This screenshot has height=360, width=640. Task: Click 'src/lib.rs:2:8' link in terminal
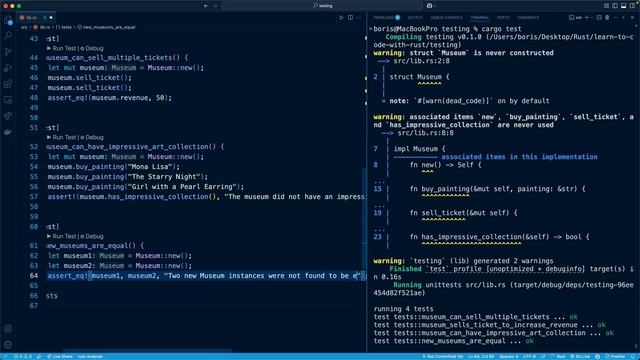(421, 61)
